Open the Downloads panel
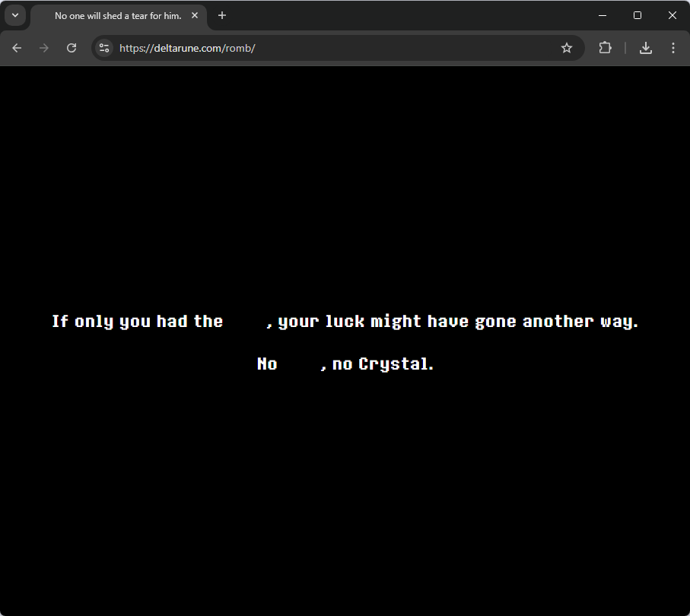The image size is (690, 616). (646, 48)
